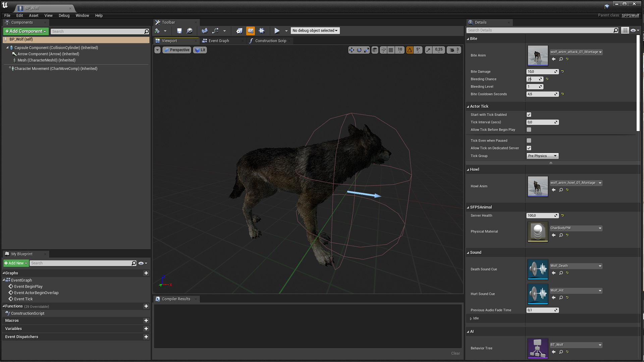Viewport: 644px width, 362px height.
Task: Toggle the Class Defaults toolbar icon
Action: tap(250, 31)
